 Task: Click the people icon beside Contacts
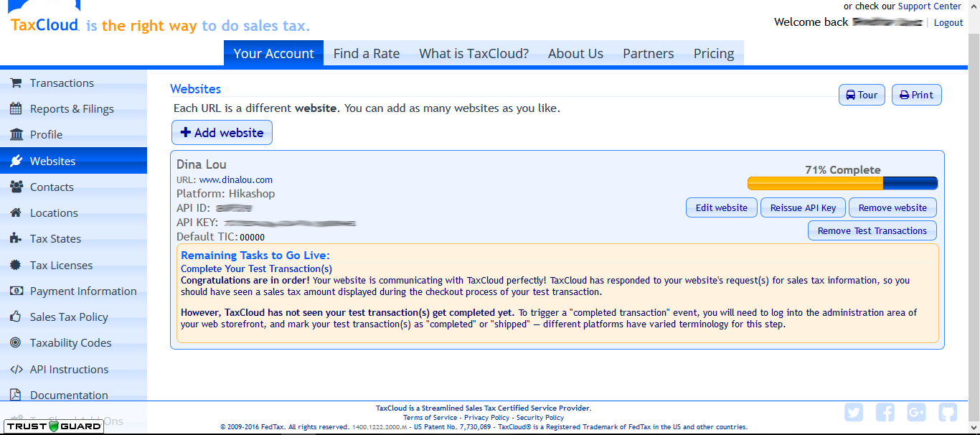[x=17, y=187]
